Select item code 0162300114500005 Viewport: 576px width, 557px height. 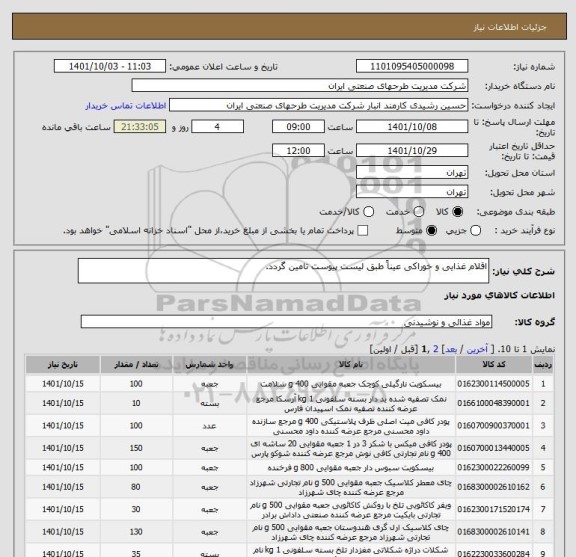493,384
